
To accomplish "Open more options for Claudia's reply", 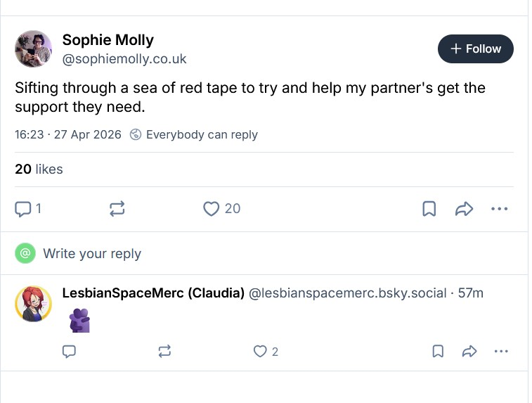I will [x=500, y=351].
